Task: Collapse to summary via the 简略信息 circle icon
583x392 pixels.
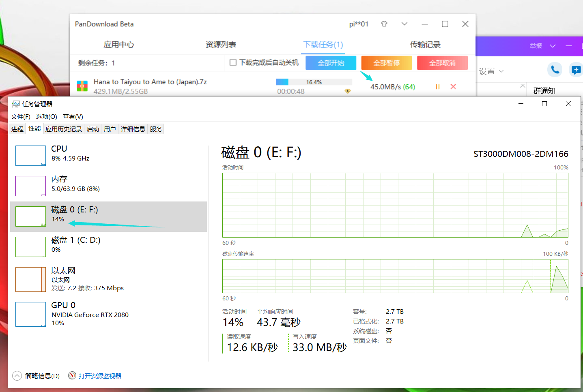Action: click(x=17, y=375)
